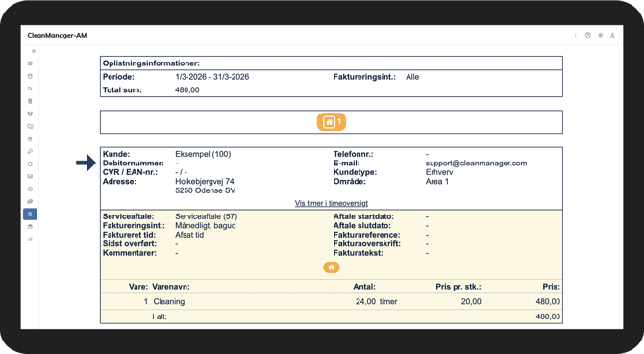Open the clock icon in sidebar
Viewport: 644px width, 354px height.
30,190
